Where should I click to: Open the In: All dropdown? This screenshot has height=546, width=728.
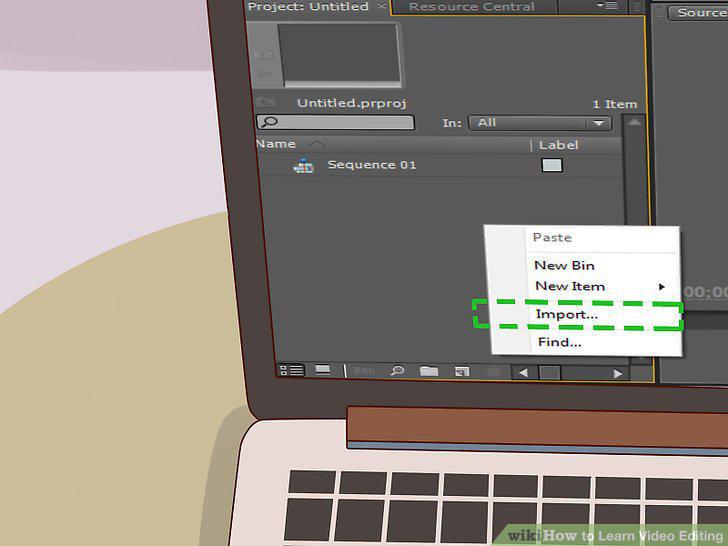pyautogui.click(x=540, y=123)
